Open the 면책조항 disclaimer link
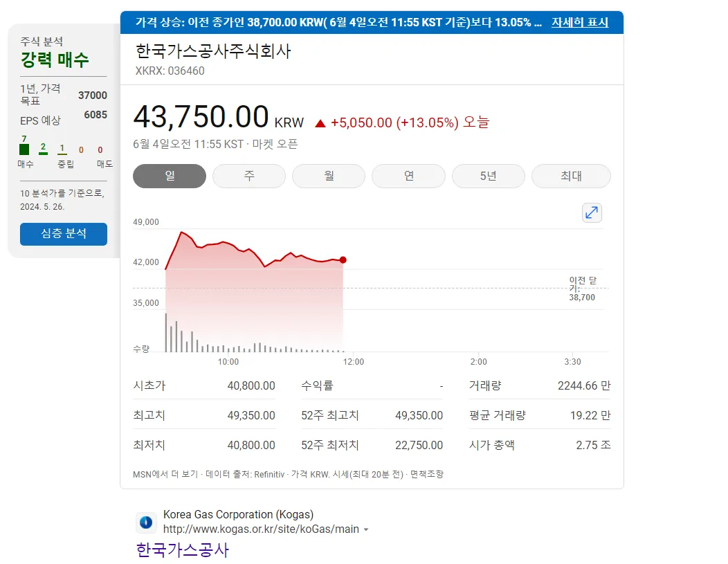The width and height of the screenshot is (728, 564). (x=427, y=474)
